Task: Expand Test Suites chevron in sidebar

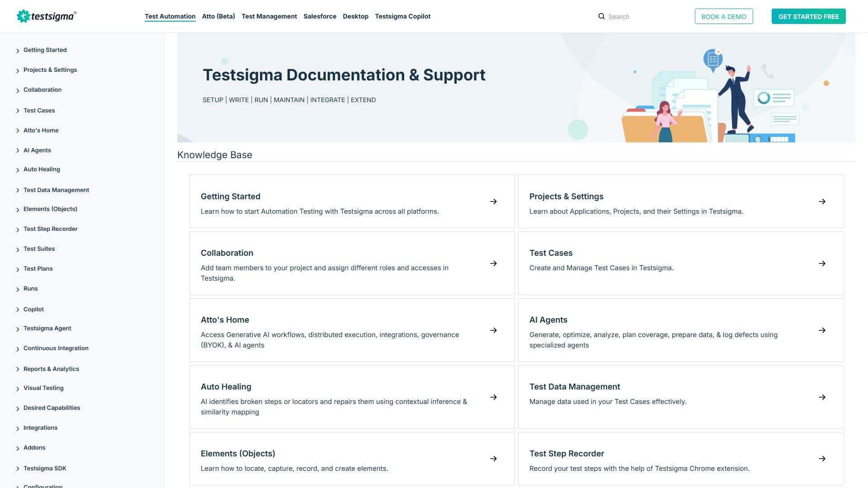Action: [x=18, y=249]
